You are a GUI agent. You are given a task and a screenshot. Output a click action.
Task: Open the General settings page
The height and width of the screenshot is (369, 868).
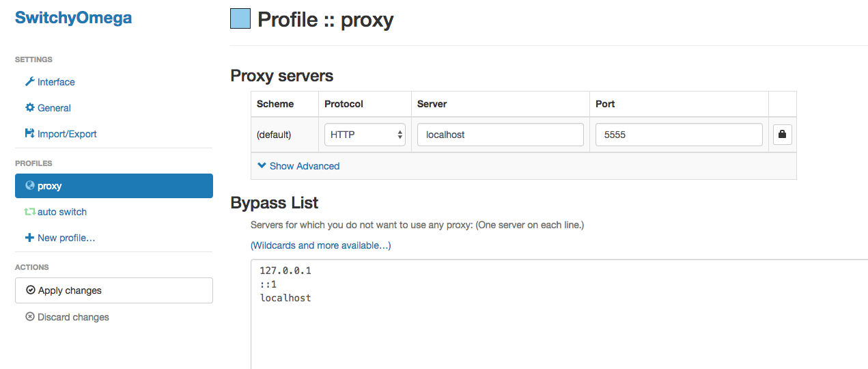[x=54, y=108]
